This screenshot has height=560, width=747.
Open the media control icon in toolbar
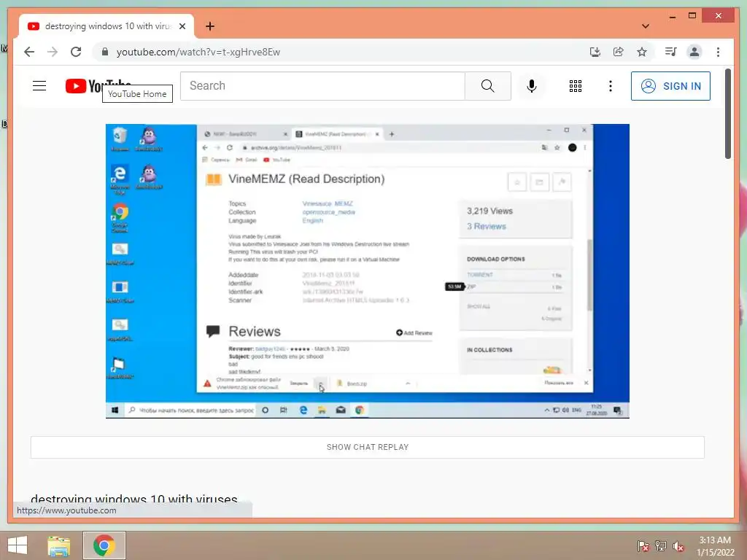671,52
